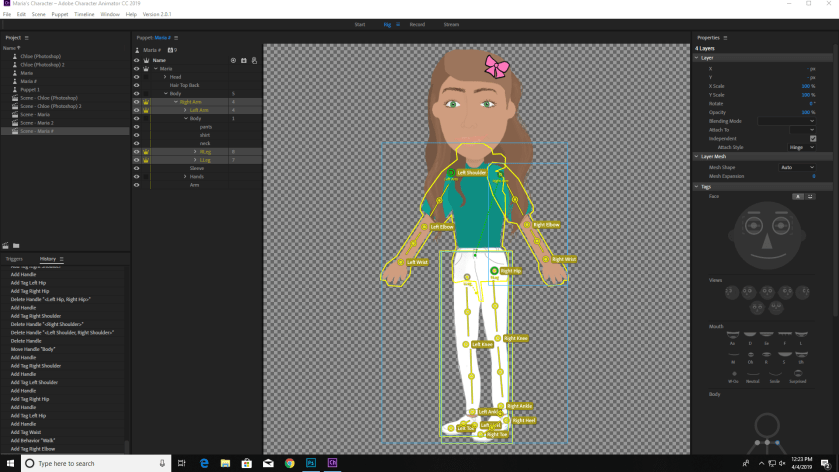The height and width of the screenshot is (472, 839).
Task: Hide the Head layer via eye icon
Action: (x=137, y=77)
